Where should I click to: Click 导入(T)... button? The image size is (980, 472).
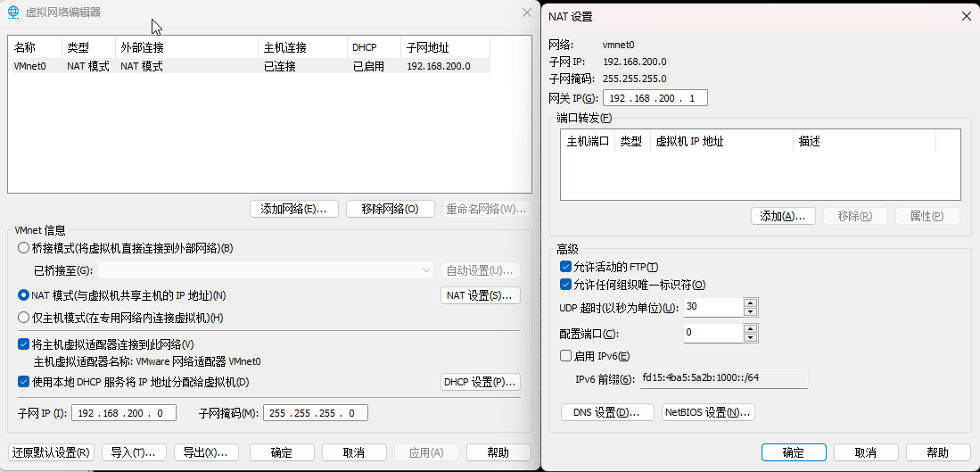[133, 452]
